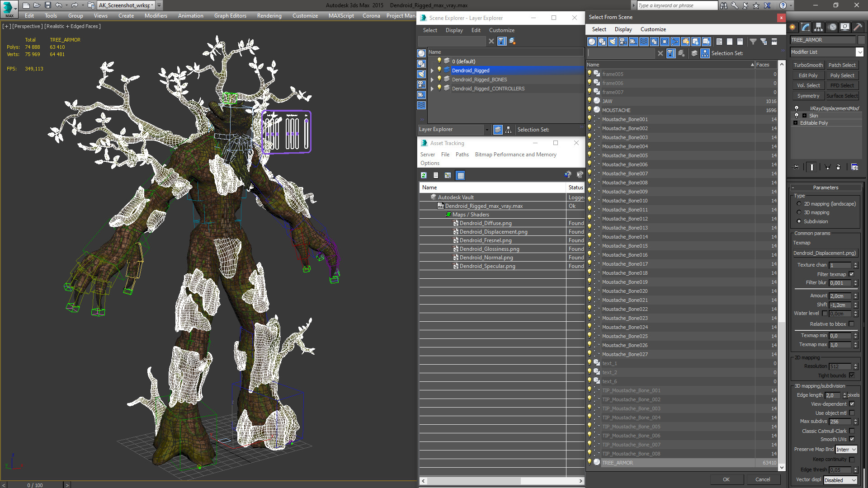Open the Display command panel tab

pyautogui.click(x=844, y=27)
